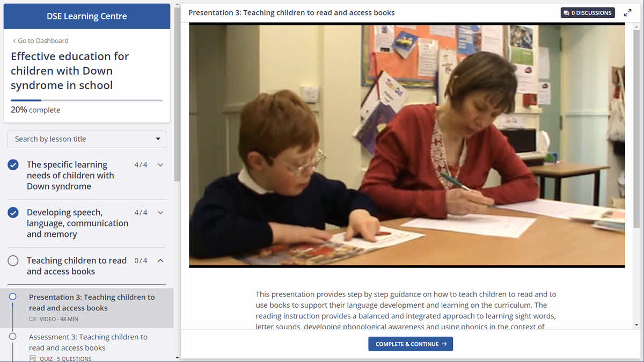Expand Developing speech, language chapter chevron
The image size is (644, 362).
point(160,213)
